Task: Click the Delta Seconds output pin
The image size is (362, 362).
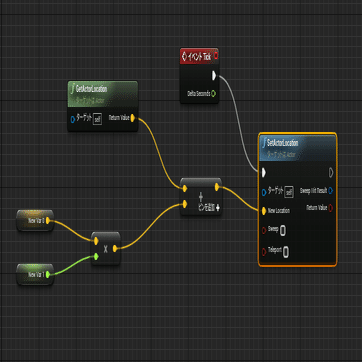Action: click(214, 94)
